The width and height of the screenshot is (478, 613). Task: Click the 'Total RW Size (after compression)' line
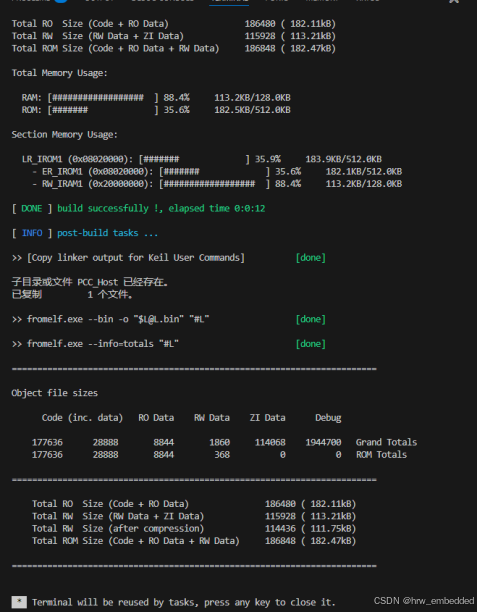(x=194, y=529)
